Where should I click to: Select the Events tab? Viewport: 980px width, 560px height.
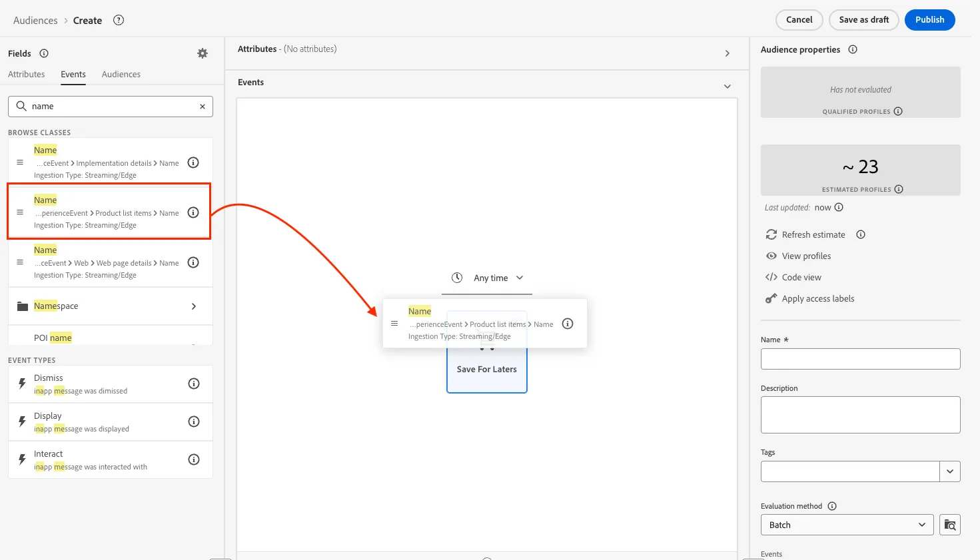(73, 74)
